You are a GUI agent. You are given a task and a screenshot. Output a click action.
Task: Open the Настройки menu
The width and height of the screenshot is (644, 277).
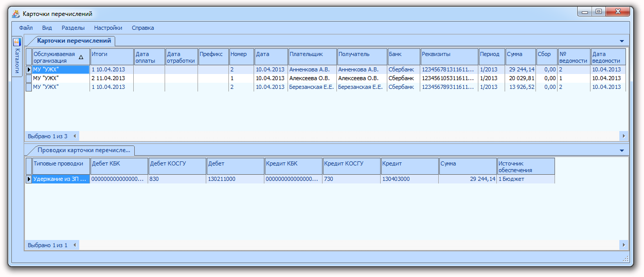point(108,28)
